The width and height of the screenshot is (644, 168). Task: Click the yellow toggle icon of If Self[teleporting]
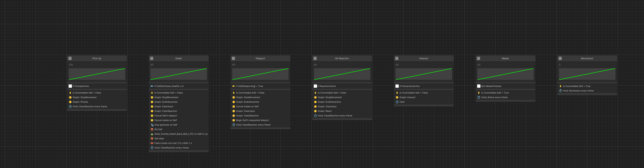click(234, 86)
